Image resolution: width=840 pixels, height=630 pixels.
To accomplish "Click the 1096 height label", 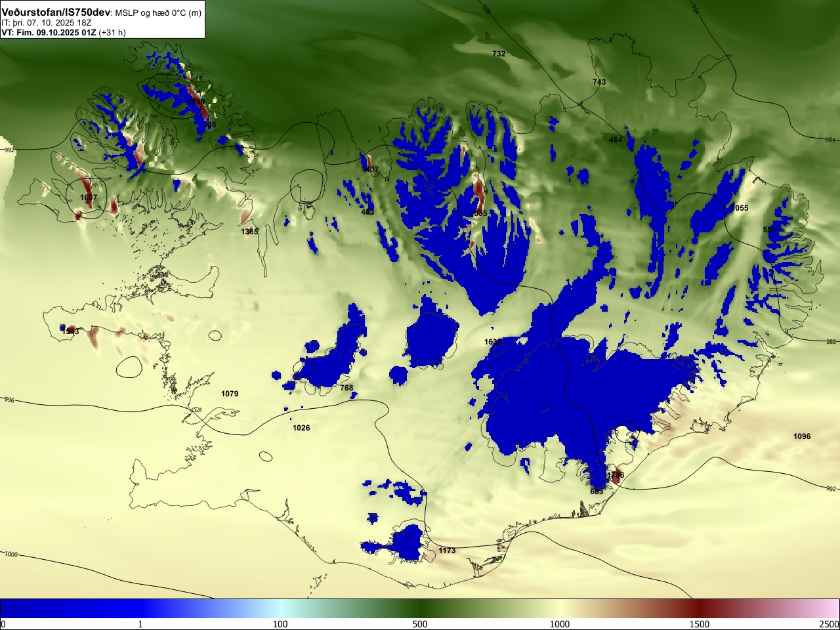I will pos(802,436).
